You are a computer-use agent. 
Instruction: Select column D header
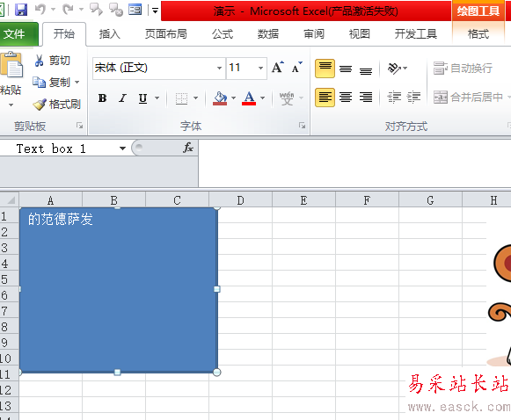click(240, 200)
